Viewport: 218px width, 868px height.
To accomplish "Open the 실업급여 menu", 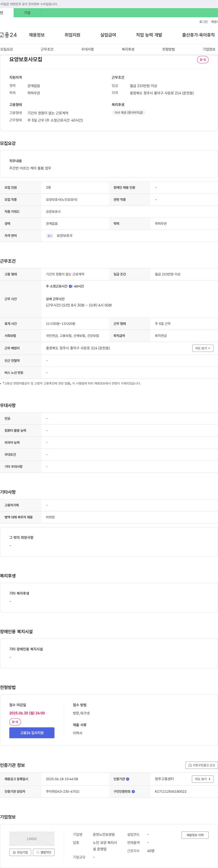I will [x=108, y=35].
